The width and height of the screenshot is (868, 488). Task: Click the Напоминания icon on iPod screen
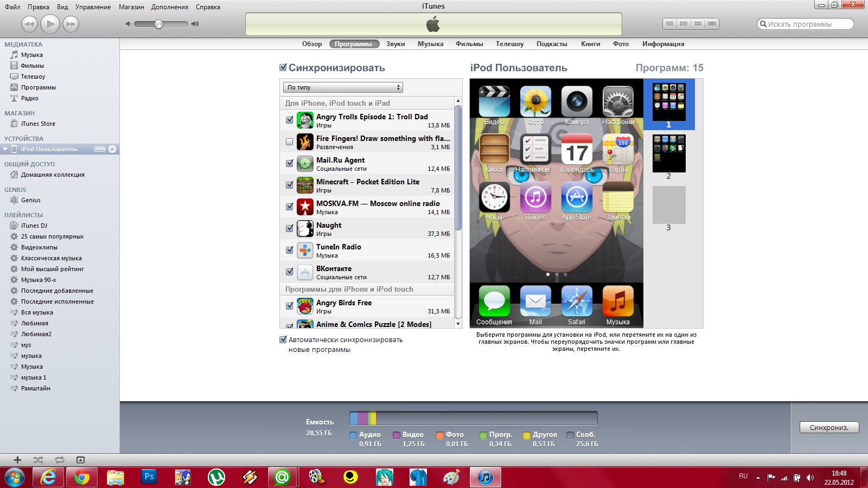click(x=535, y=149)
